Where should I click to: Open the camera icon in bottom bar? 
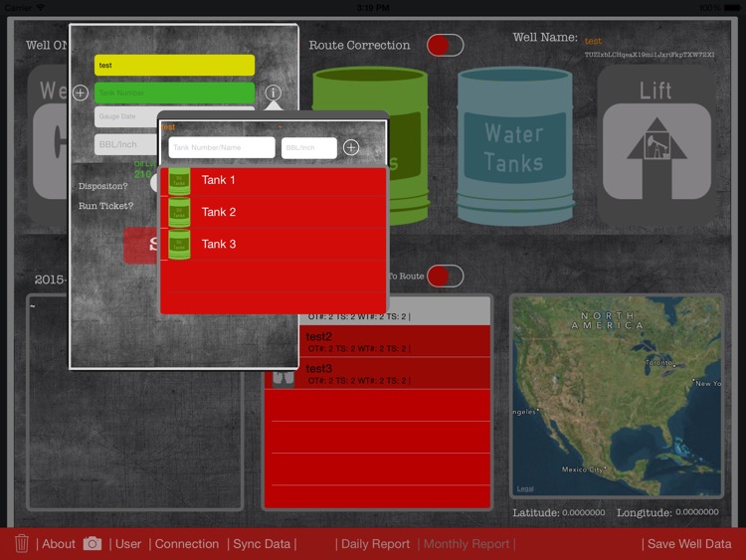tap(93, 543)
